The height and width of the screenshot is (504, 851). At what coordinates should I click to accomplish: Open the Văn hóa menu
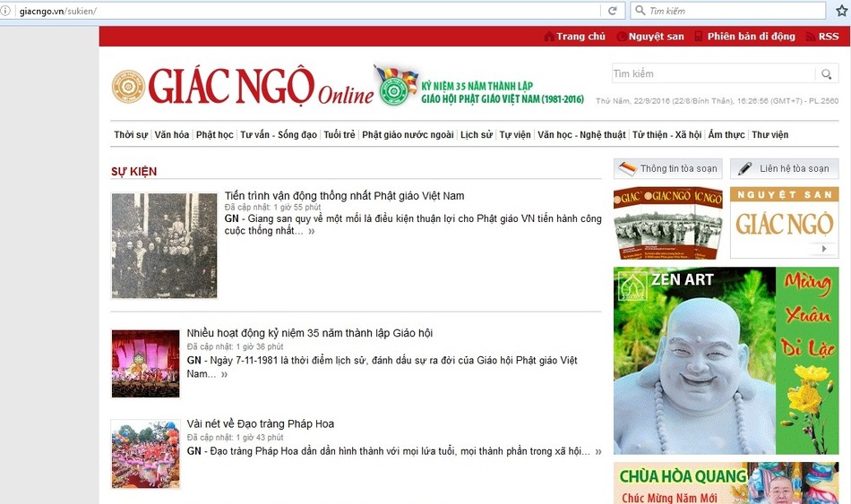coord(172,134)
